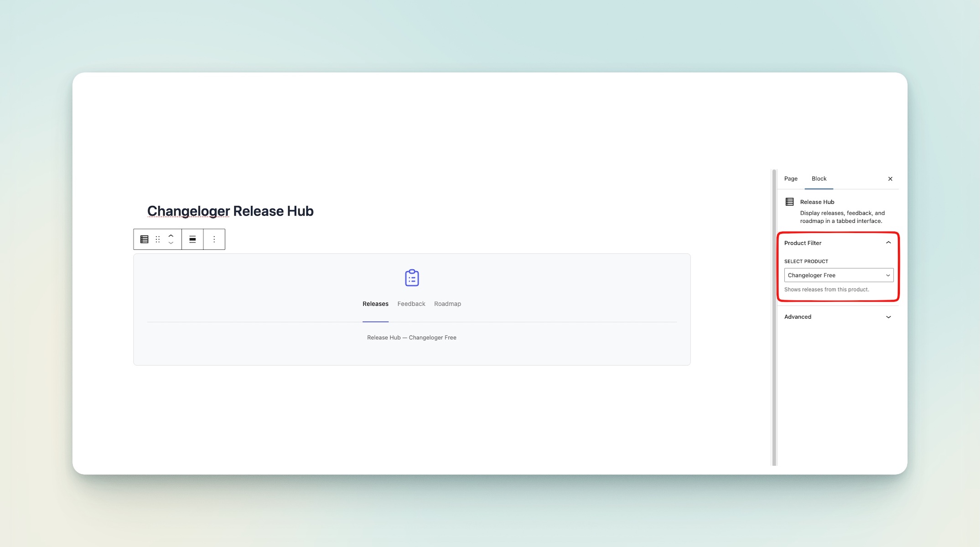Close the settings sidebar
The image size is (980, 547).
point(890,178)
